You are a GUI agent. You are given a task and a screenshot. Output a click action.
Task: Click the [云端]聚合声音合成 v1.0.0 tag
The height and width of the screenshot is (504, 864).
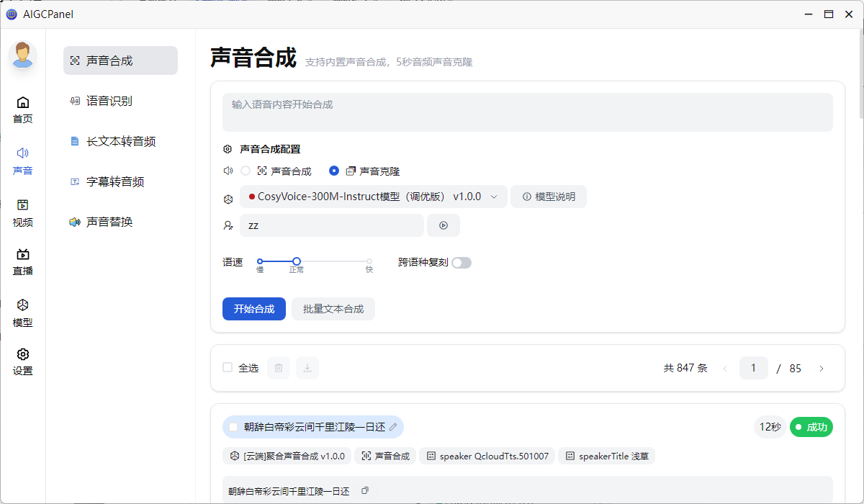point(288,456)
